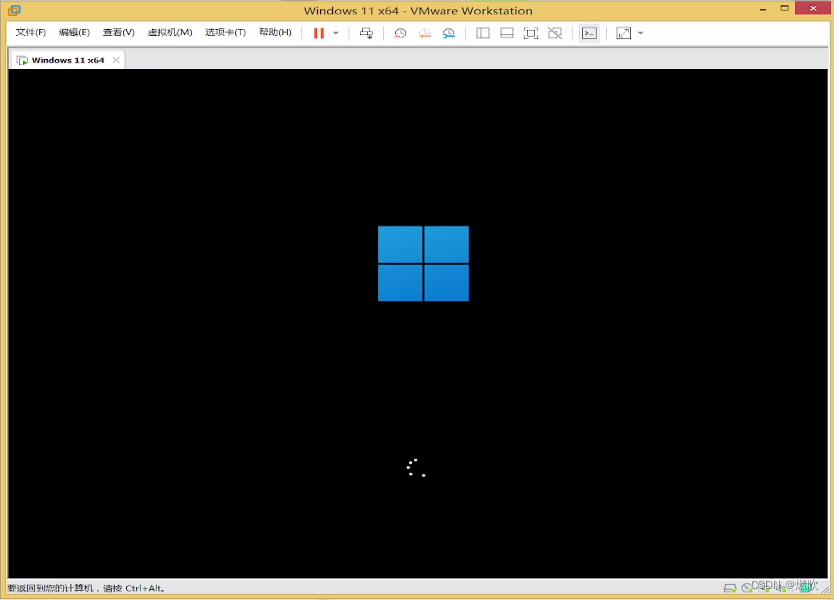Screen dimensions: 834x600
Task: Open the 选项卡(T) menu
Action: [226, 32]
